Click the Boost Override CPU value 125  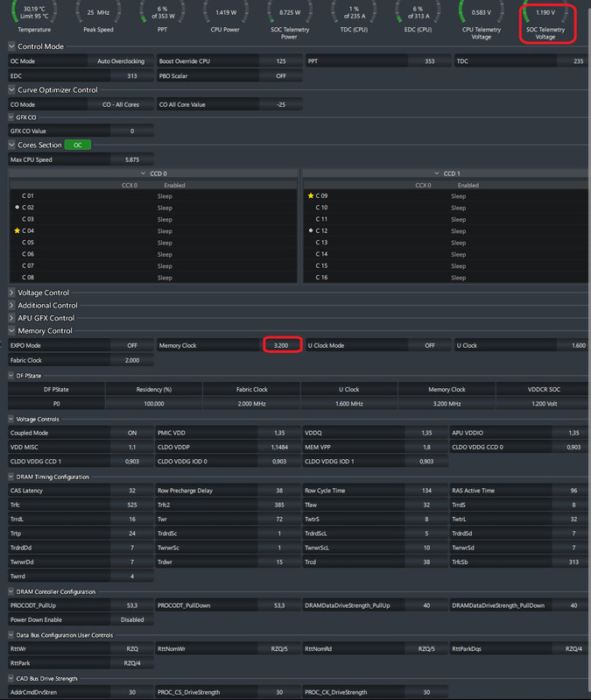(x=280, y=61)
